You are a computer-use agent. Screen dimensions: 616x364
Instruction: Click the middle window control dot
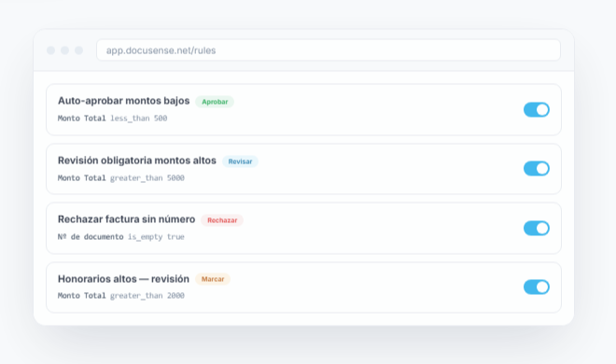click(64, 50)
